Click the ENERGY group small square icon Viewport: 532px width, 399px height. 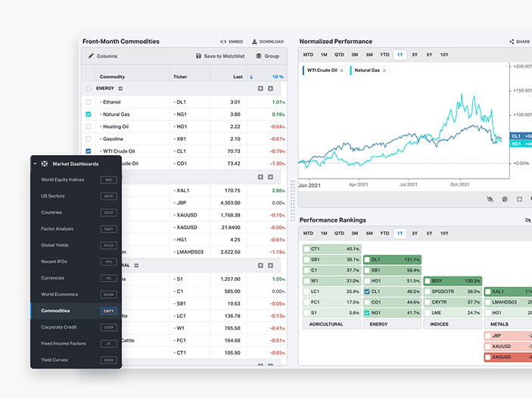pyautogui.click(x=120, y=89)
